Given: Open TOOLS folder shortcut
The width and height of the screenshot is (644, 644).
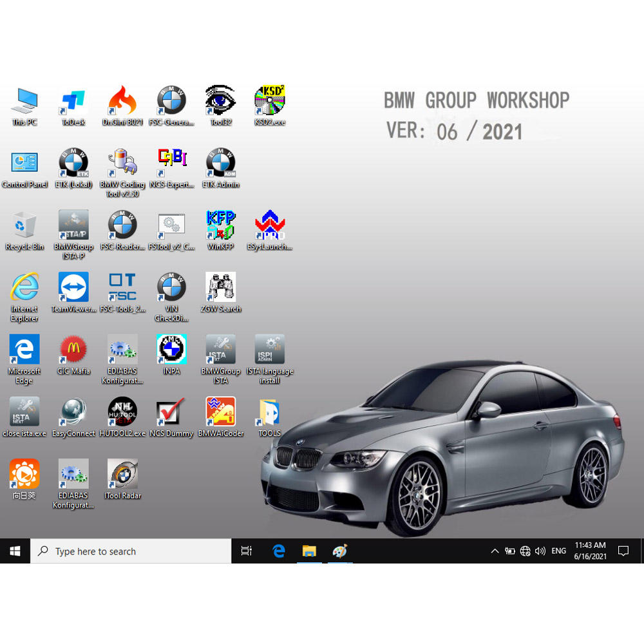Looking at the screenshot, I should [270, 417].
